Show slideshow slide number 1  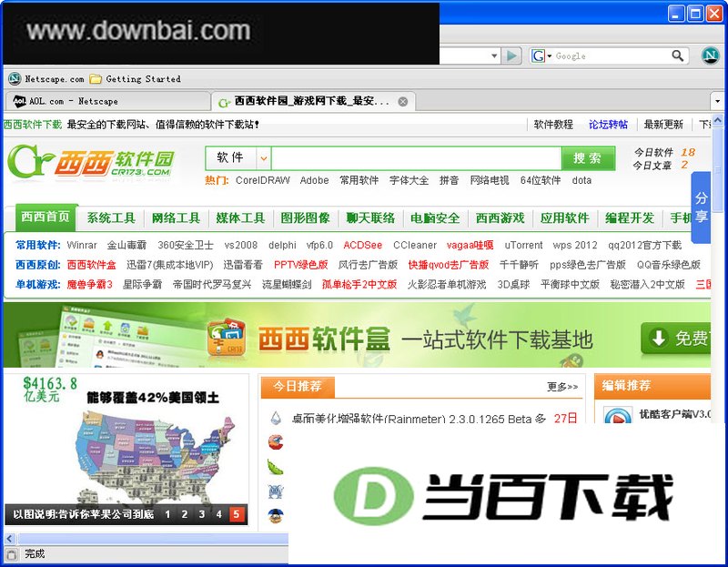coord(167,514)
